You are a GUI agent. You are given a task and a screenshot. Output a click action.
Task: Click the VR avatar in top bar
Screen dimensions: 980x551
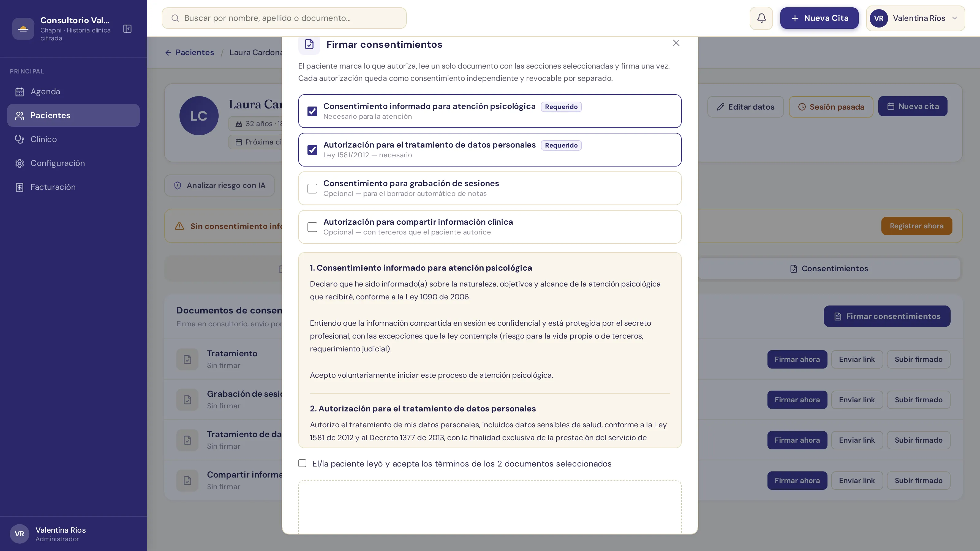879,18
